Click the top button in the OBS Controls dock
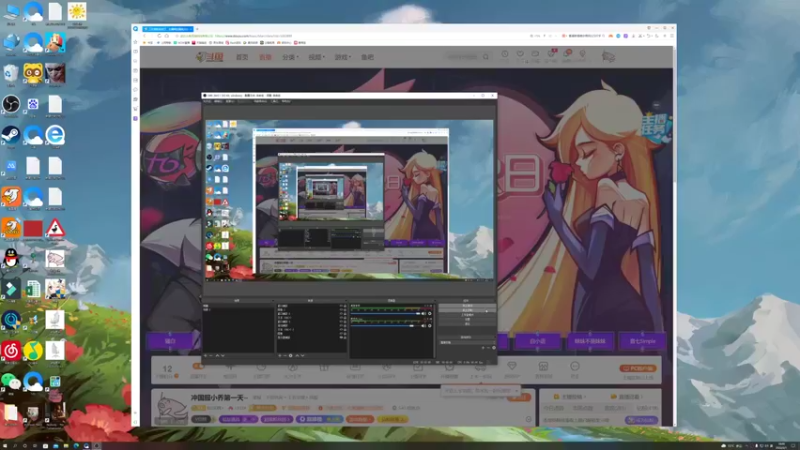 coord(467,306)
